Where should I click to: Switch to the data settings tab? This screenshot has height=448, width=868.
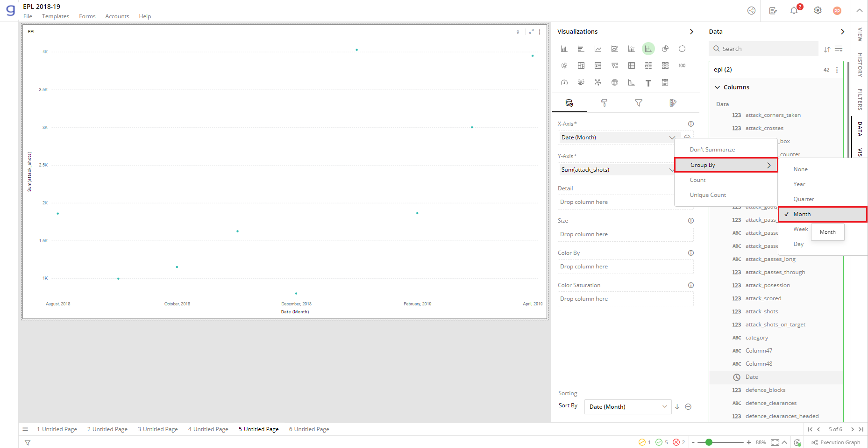click(x=569, y=103)
